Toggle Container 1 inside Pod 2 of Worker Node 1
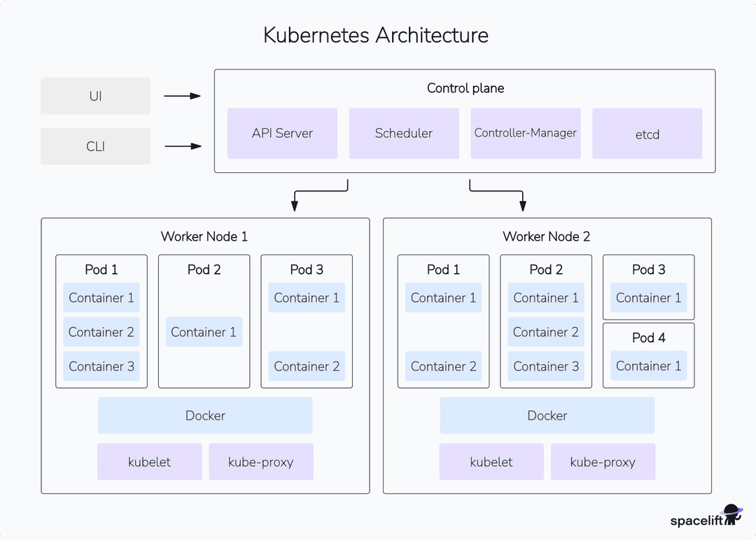This screenshot has width=756, height=540. click(x=204, y=332)
